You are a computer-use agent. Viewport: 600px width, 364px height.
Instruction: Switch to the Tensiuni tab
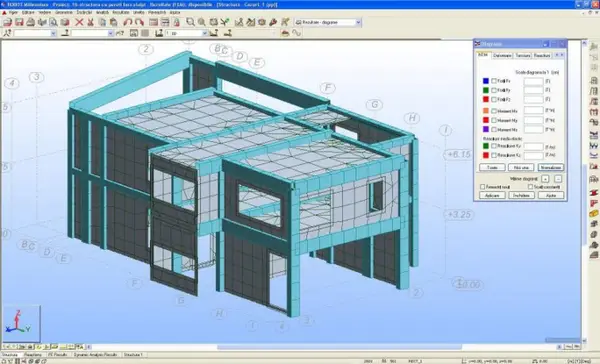[x=523, y=55]
